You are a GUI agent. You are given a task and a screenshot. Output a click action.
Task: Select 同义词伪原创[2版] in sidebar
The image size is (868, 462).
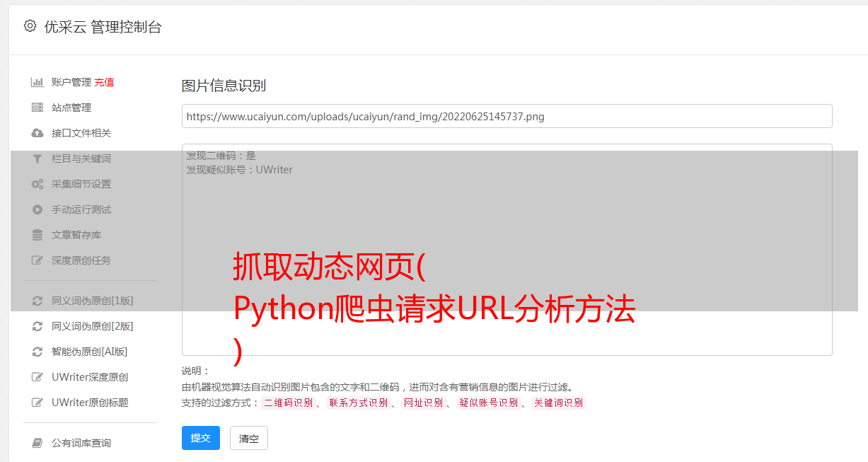[x=92, y=326]
